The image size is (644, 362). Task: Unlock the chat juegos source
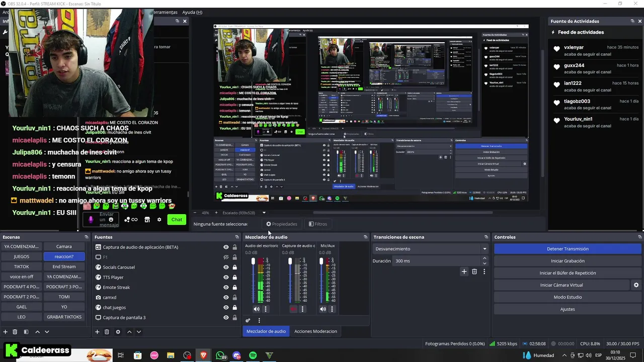click(x=234, y=307)
